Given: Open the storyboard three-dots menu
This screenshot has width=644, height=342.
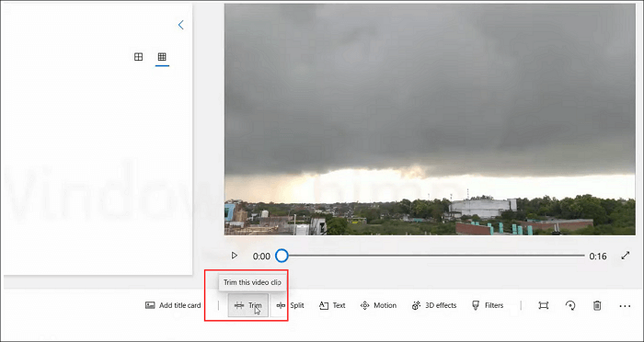Looking at the screenshot, I should coord(625,306).
